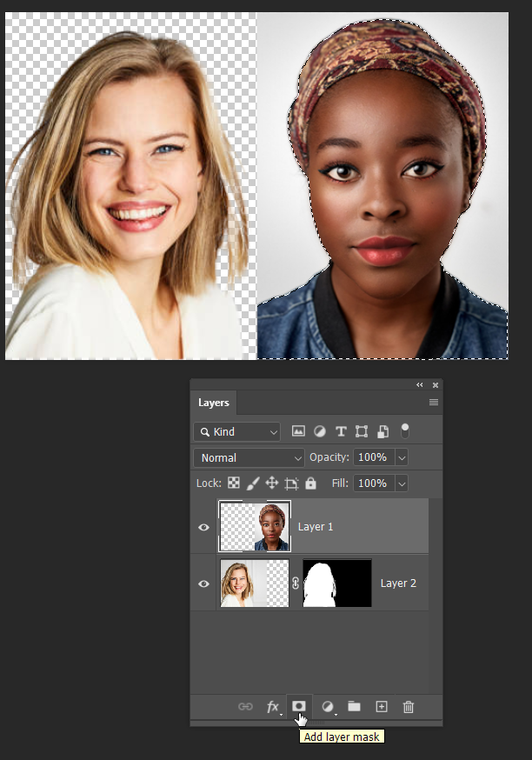The height and width of the screenshot is (760, 532).
Task: Select the Layer 2 name text
Action: [398, 583]
